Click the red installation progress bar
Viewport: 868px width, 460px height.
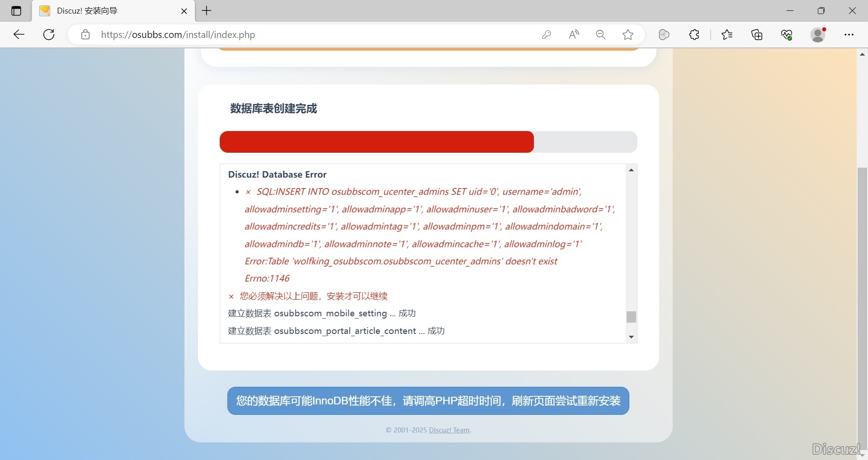tap(377, 142)
